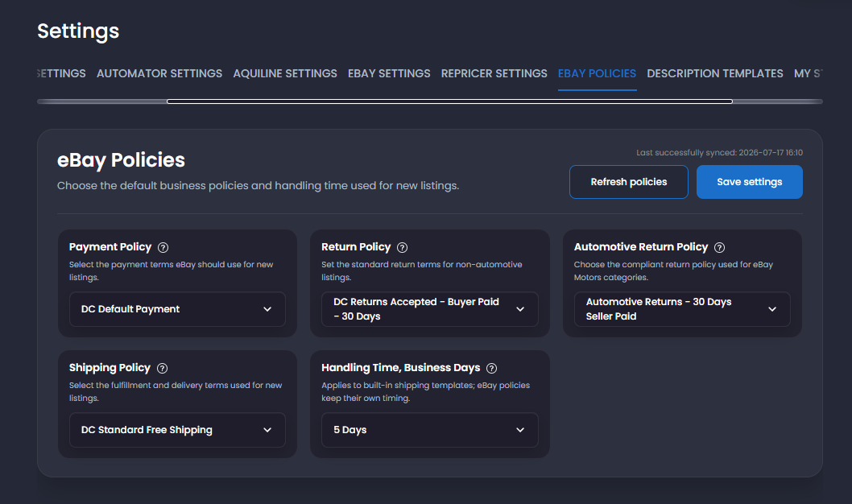Switch to eBay Settings tab
The height and width of the screenshot is (504, 852).
[x=389, y=73]
